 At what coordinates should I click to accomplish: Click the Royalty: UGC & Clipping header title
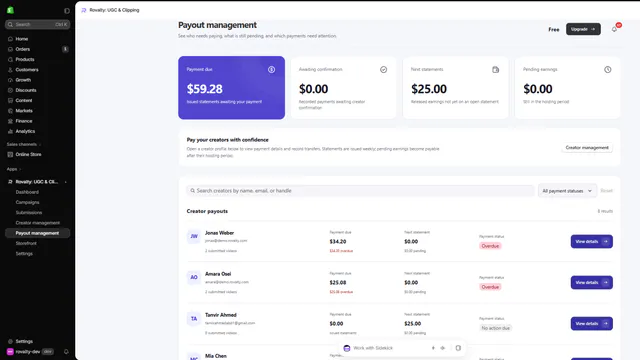tap(114, 10)
